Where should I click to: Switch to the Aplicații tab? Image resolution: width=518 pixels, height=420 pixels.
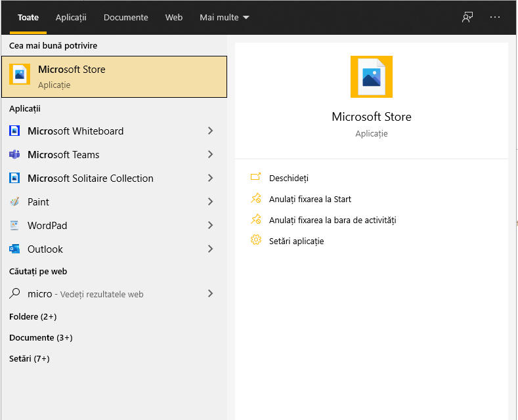(x=71, y=18)
